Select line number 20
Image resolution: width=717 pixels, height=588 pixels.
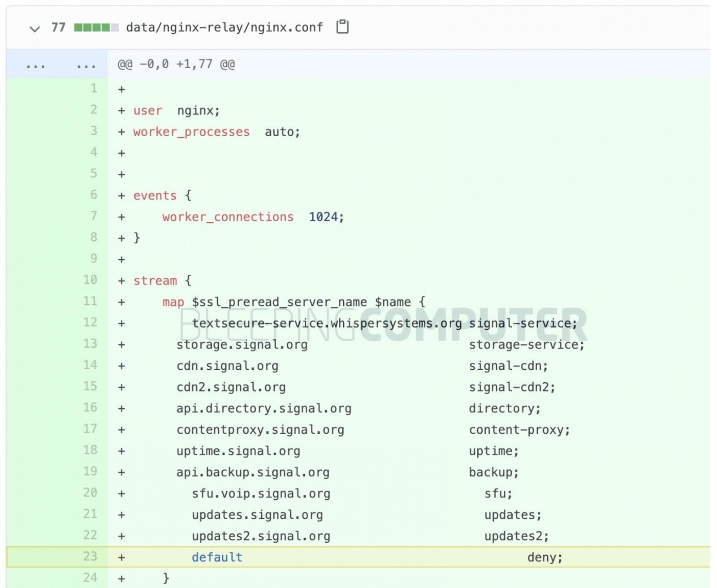[x=90, y=493]
